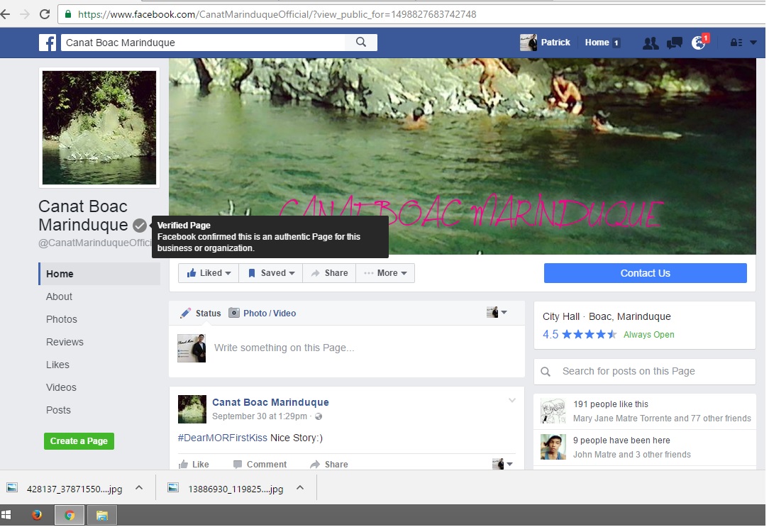The image size is (769, 532).
Task: Open File Explorer from taskbar
Action: pos(102,515)
